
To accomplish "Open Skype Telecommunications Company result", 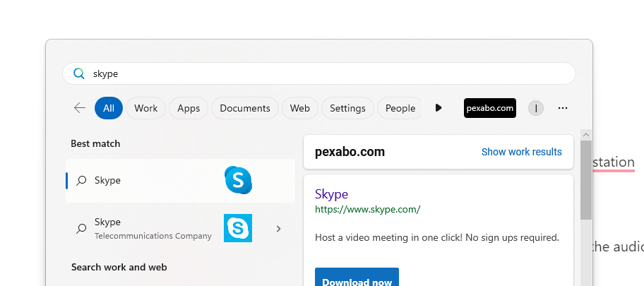I will tap(180, 229).
